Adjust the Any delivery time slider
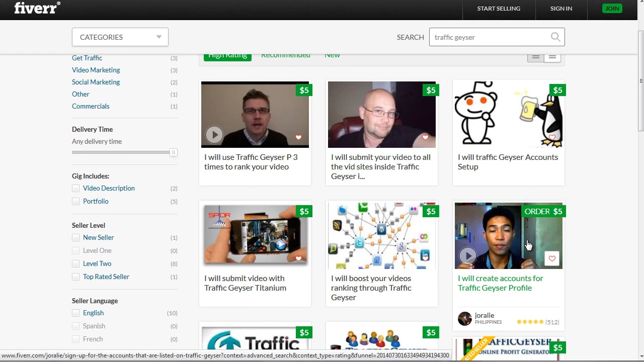This screenshot has height=362, width=644. [173, 152]
